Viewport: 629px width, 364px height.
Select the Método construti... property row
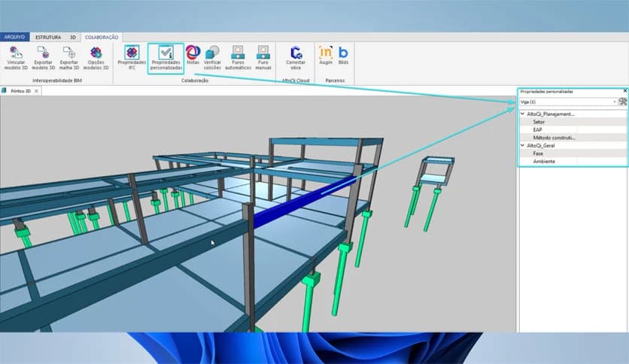pyautogui.click(x=573, y=138)
